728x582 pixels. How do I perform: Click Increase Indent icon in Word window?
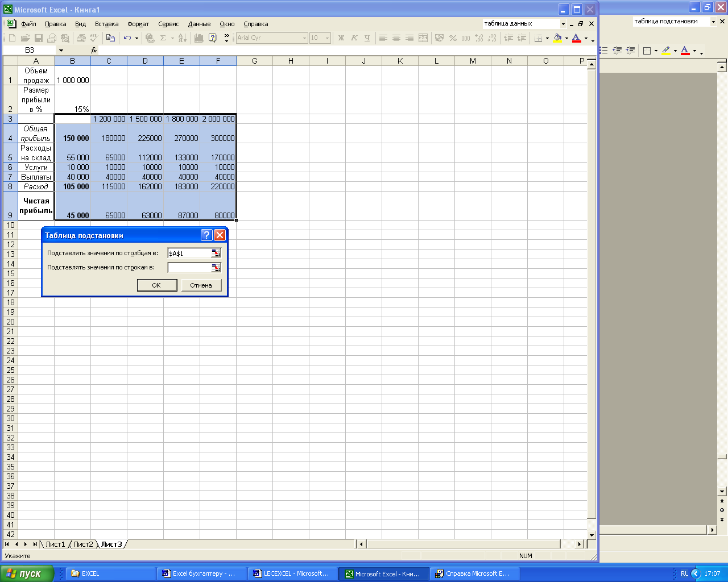pos(630,51)
